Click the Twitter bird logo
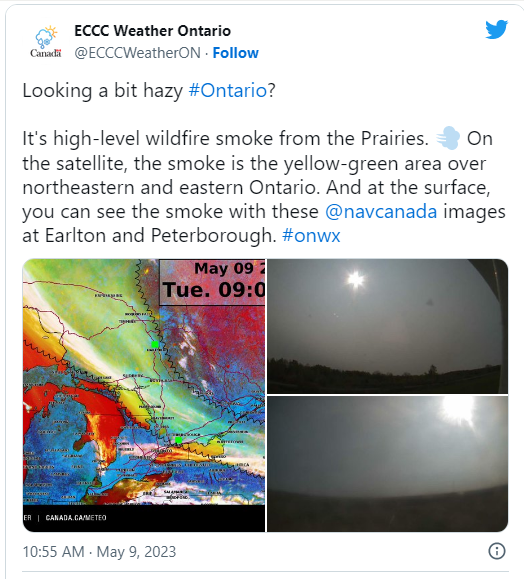This screenshot has width=524, height=579. pyautogui.click(x=497, y=29)
